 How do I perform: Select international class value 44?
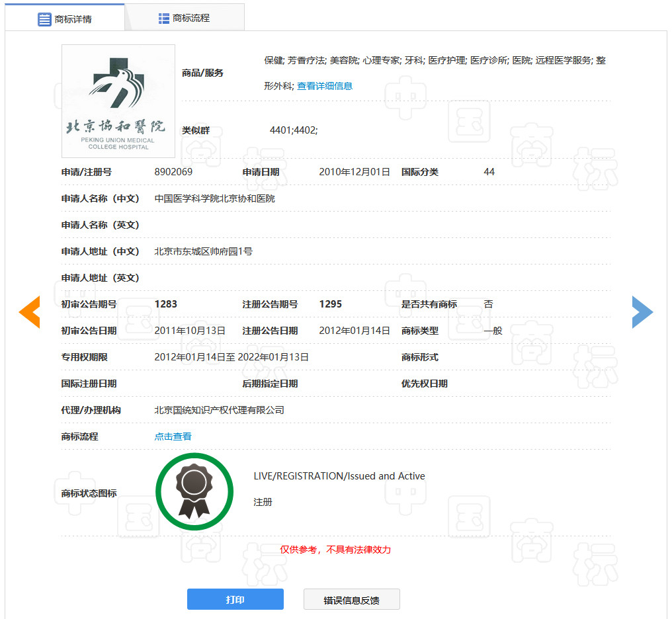[489, 172]
